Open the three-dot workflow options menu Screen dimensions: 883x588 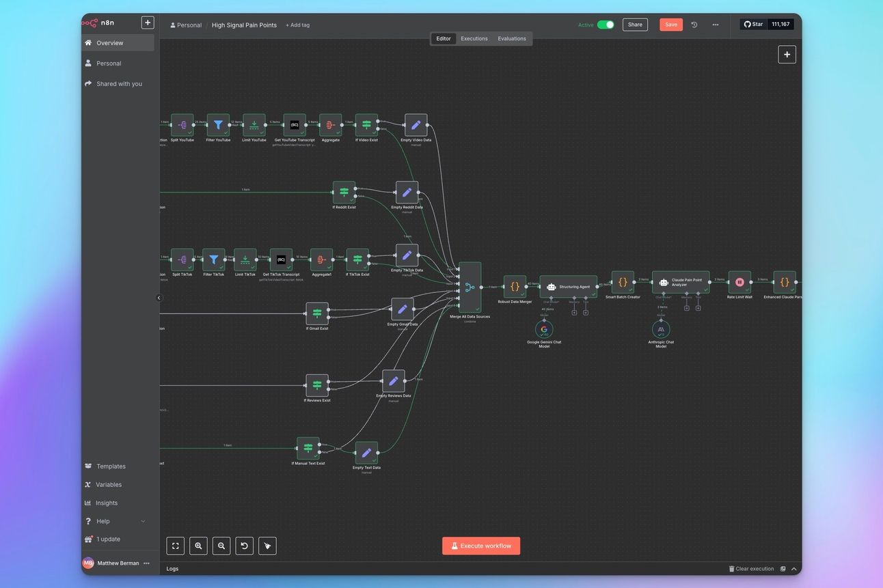(x=716, y=25)
